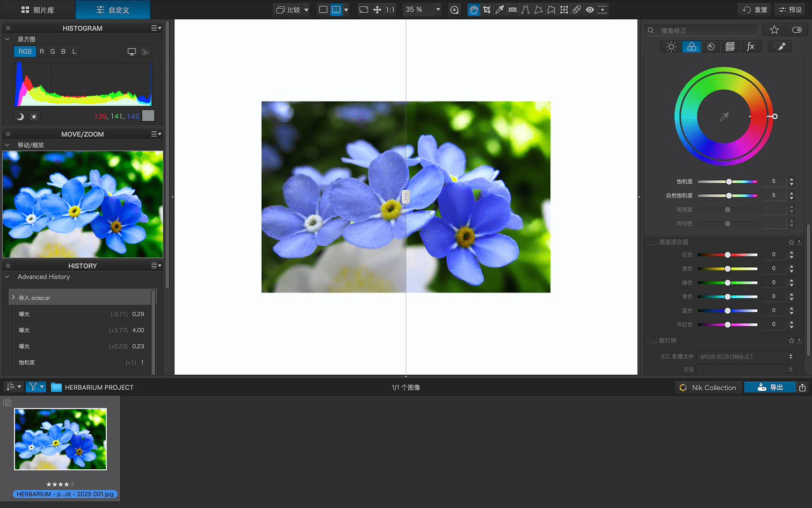Expand the 导入 sidecar history entry
The image size is (812, 508).
point(13,297)
